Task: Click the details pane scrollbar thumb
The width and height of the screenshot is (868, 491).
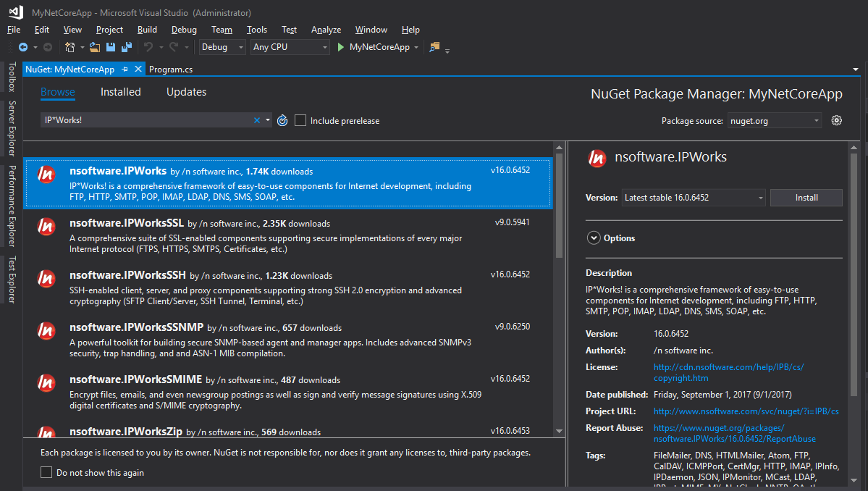Action: 854,274
